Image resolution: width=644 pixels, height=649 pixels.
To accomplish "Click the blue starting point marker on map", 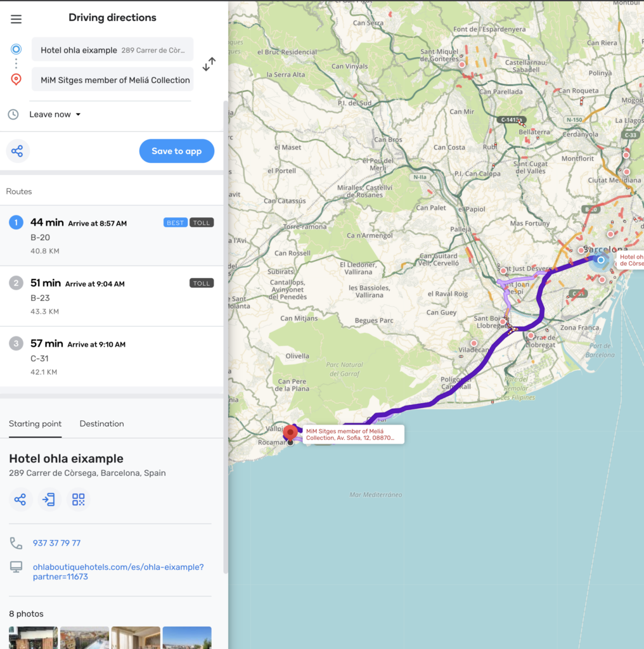I will coord(600,260).
